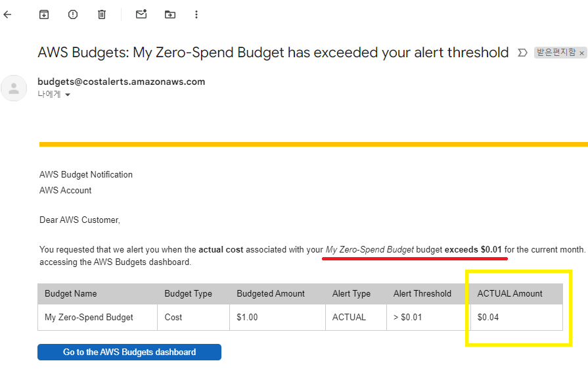Image resolution: width=588 pixels, height=386 pixels.
Task: Click the 'Alert Type' column header
Action: [x=356, y=294]
